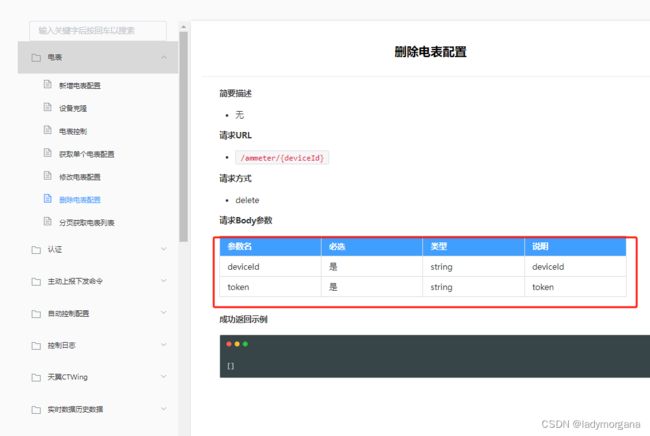Click the 自动控制配置 folder icon
The height and width of the screenshot is (436, 650).
pyautogui.click(x=36, y=314)
